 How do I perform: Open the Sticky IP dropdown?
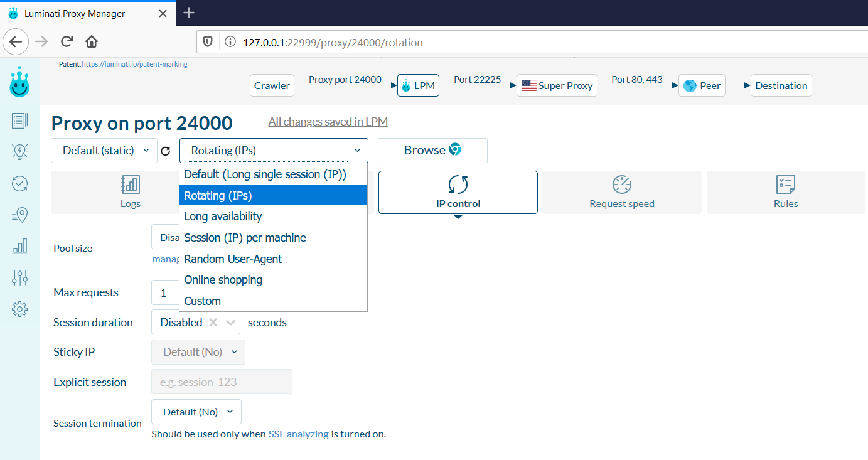(x=198, y=352)
